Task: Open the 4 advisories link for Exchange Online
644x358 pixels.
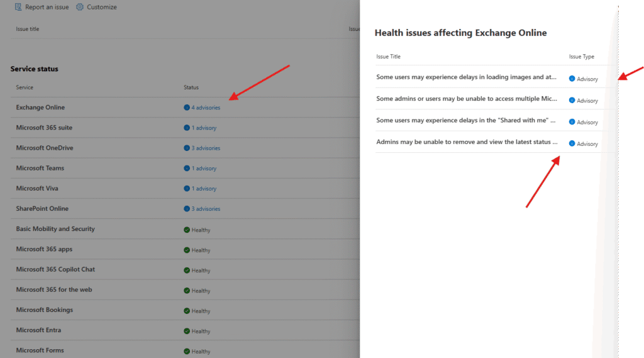Action: pos(206,108)
